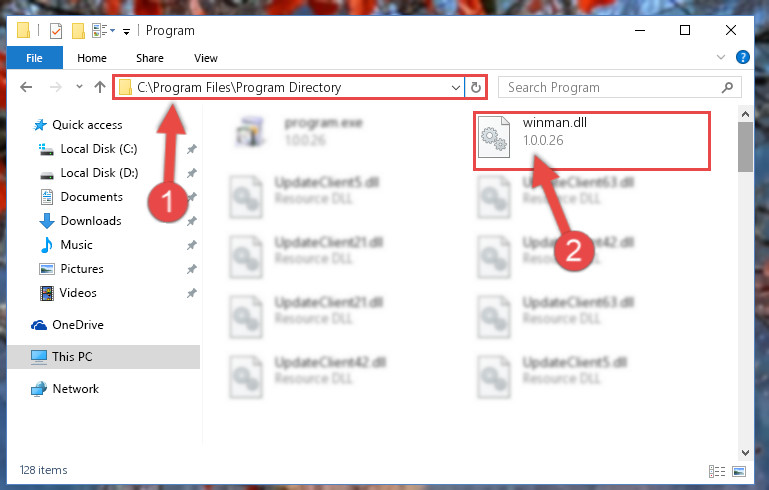Click the Back navigation arrow
The height and width of the screenshot is (490, 769).
tap(26, 87)
